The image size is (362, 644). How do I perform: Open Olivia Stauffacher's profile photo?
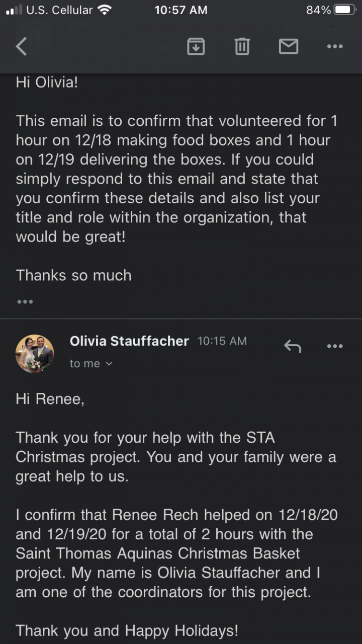[35, 353]
